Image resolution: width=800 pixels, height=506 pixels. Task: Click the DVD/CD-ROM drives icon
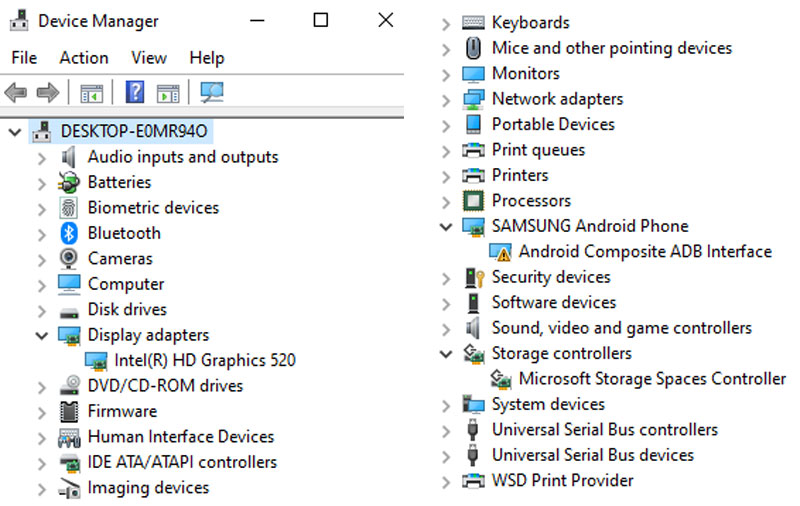click(x=69, y=386)
